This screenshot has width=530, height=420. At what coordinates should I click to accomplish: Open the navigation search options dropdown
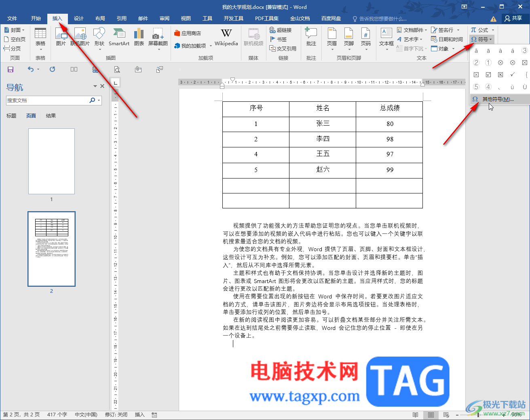click(x=99, y=100)
